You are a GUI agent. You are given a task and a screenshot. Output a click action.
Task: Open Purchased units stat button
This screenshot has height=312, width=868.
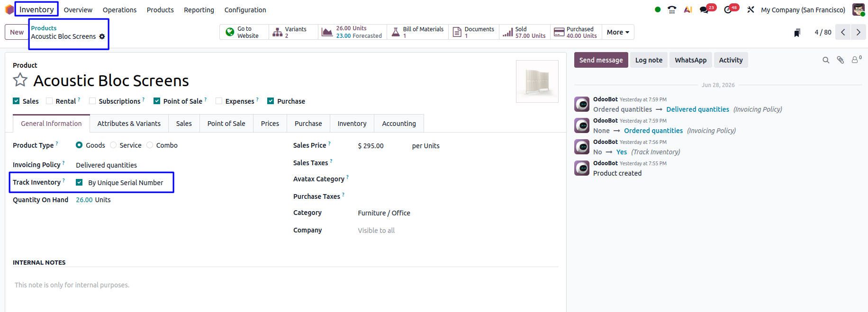tap(576, 32)
